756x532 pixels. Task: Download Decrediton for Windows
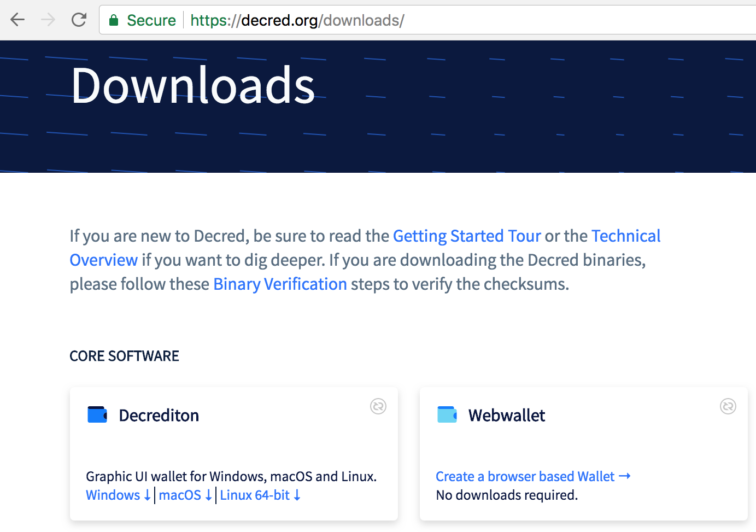[119, 495]
